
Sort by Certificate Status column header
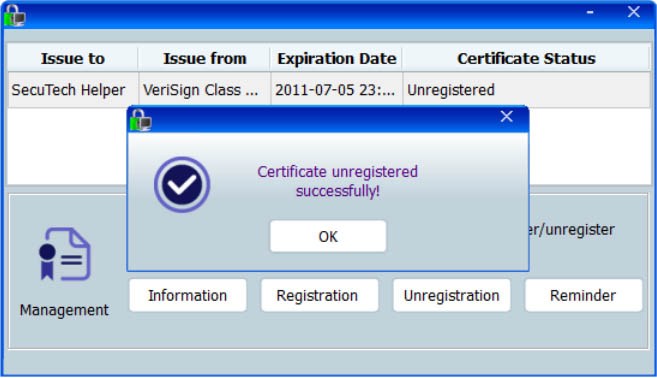tap(526, 59)
